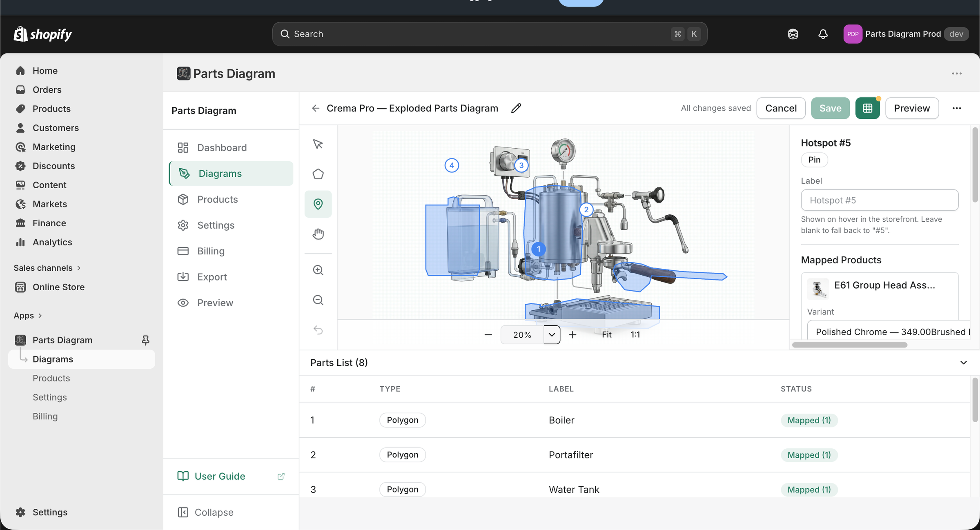
Task: Open the User Guide link
Action: pos(220,477)
